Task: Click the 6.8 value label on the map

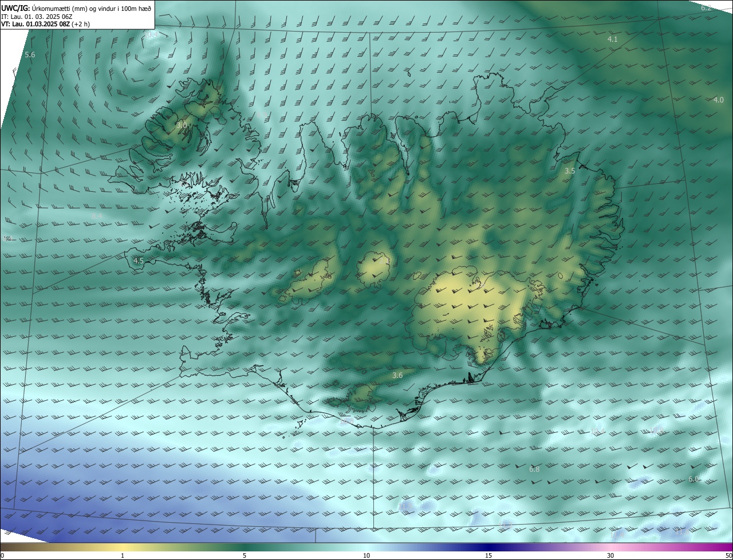Action: [x=534, y=469]
